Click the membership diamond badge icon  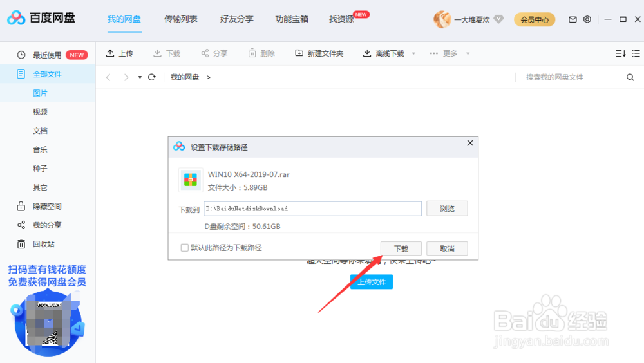point(498,19)
